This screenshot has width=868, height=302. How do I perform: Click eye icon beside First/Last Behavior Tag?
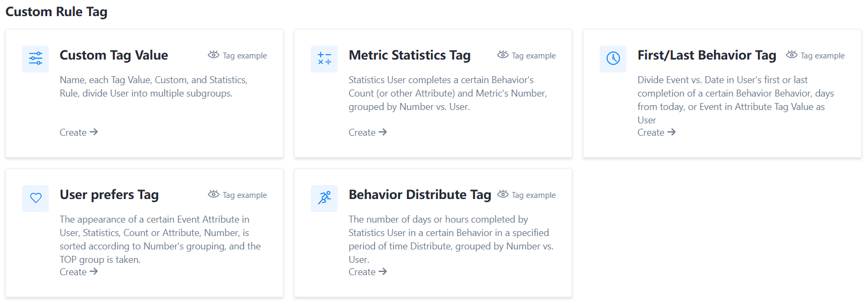coord(791,55)
